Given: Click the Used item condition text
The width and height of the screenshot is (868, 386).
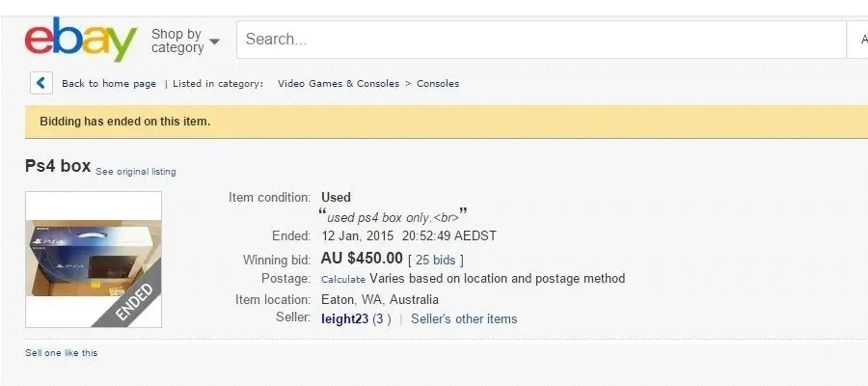Looking at the screenshot, I should (x=336, y=198).
